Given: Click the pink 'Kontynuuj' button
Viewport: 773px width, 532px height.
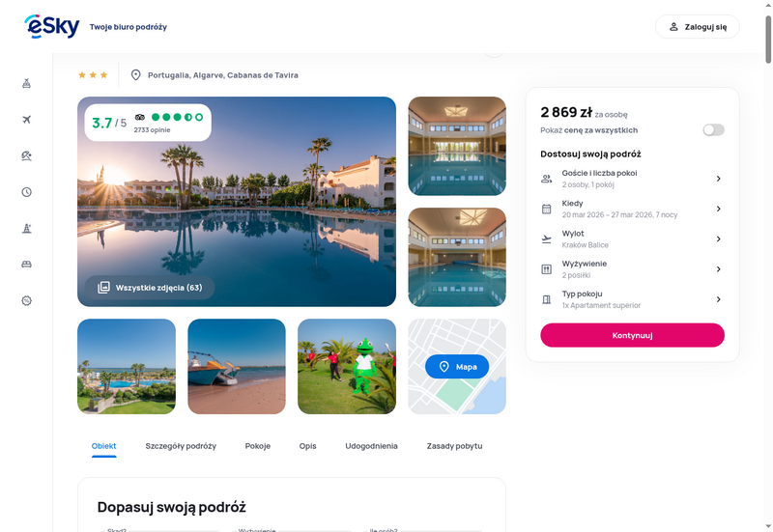Looking at the screenshot, I should (632, 335).
